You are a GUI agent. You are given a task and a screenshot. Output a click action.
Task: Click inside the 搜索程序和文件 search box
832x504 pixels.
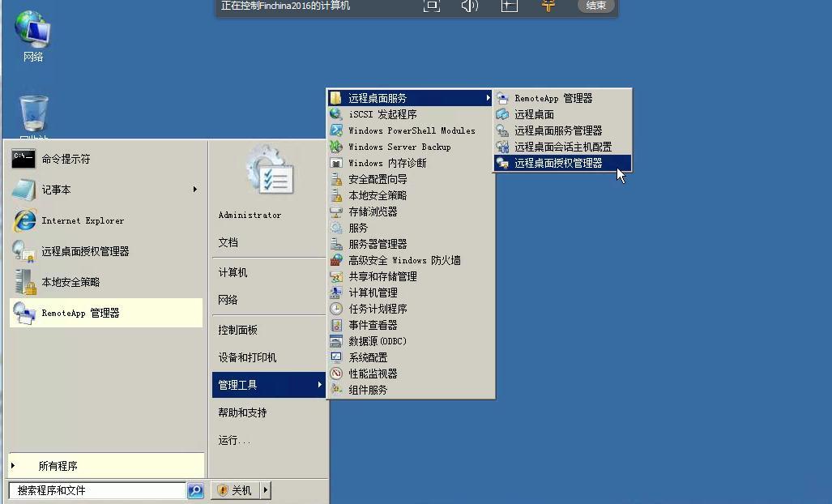[97, 490]
